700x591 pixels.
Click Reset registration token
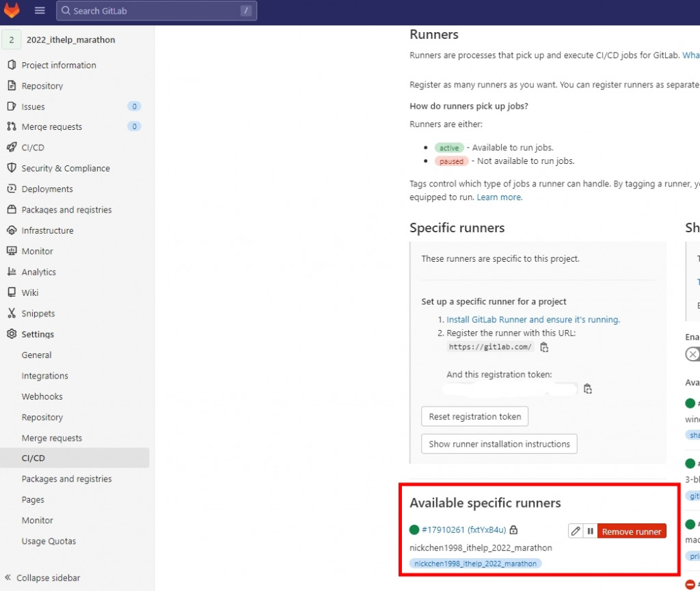[474, 417]
